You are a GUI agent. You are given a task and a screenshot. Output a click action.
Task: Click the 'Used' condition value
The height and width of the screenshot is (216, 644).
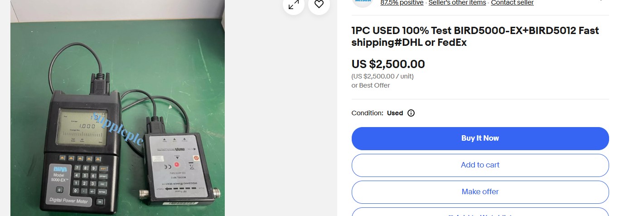coord(395,113)
